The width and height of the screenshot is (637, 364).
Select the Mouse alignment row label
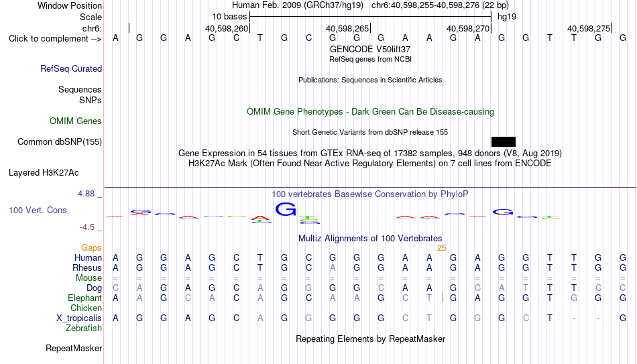(89, 278)
